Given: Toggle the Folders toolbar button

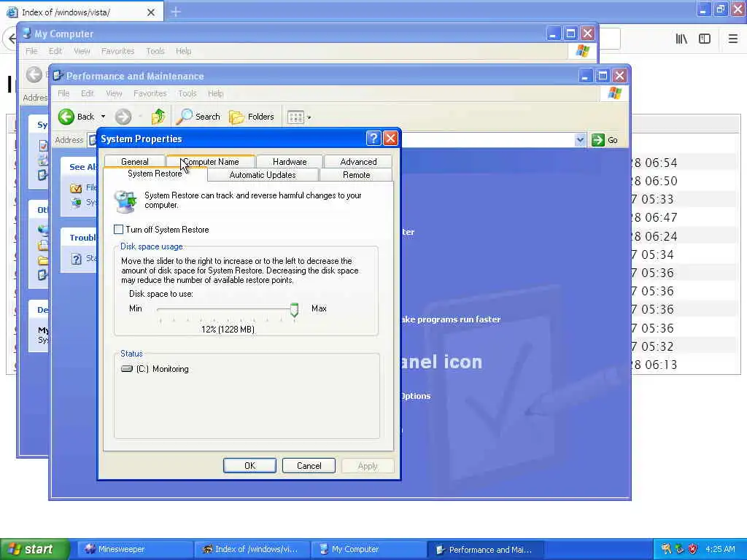Looking at the screenshot, I should 252,117.
